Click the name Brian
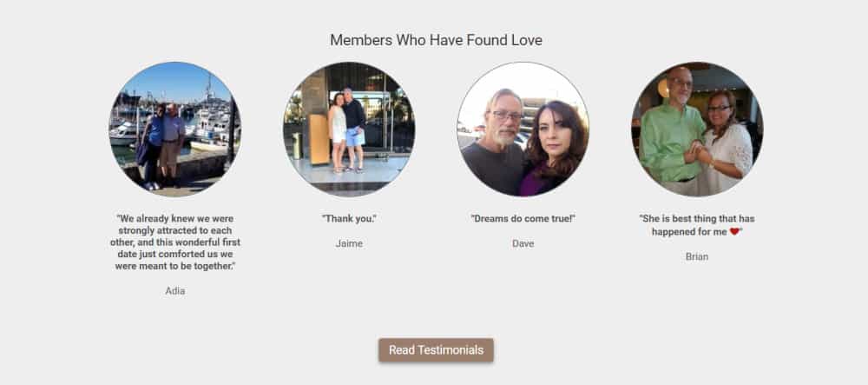 pos(697,256)
